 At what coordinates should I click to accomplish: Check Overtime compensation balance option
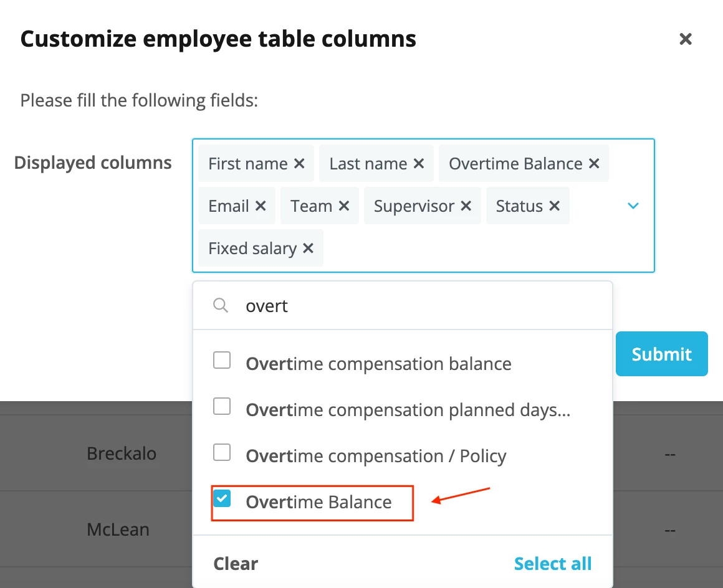tap(222, 361)
